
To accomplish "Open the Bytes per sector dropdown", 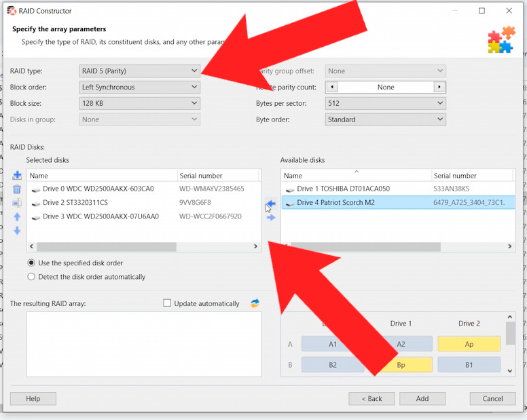I will pos(386,103).
